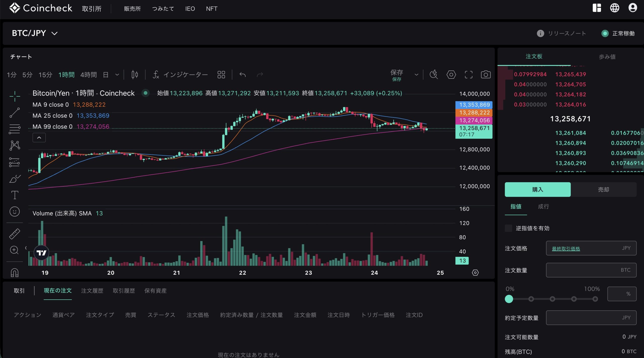Select the 4時間 timeframe
Image resolution: width=644 pixels, height=358 pixels.
click(89, 75)
